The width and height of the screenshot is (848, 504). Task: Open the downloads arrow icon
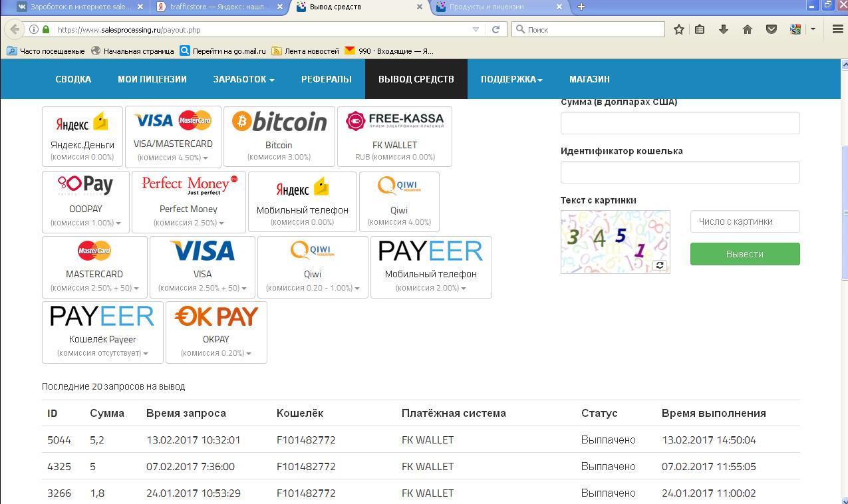click(724, 30)
